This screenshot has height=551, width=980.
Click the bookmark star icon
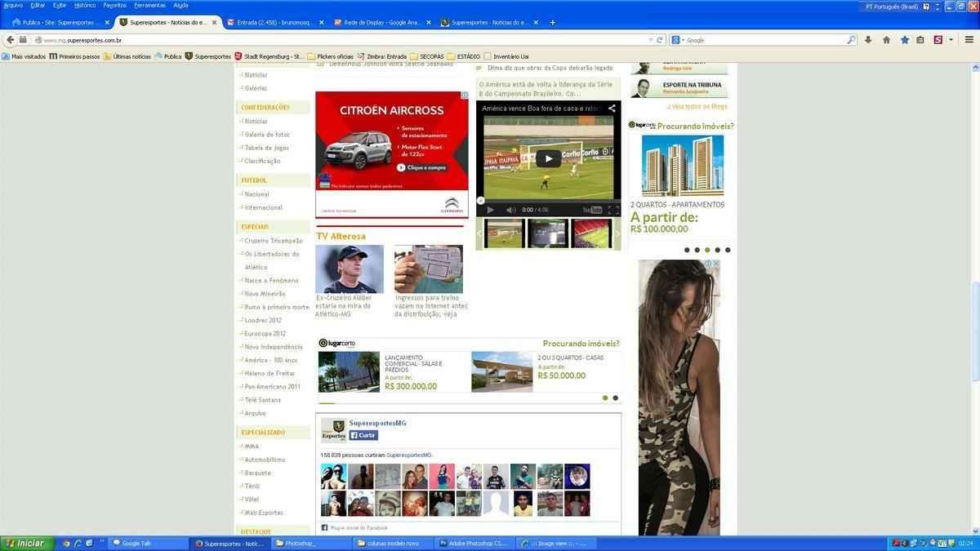[x=904, y=40]
